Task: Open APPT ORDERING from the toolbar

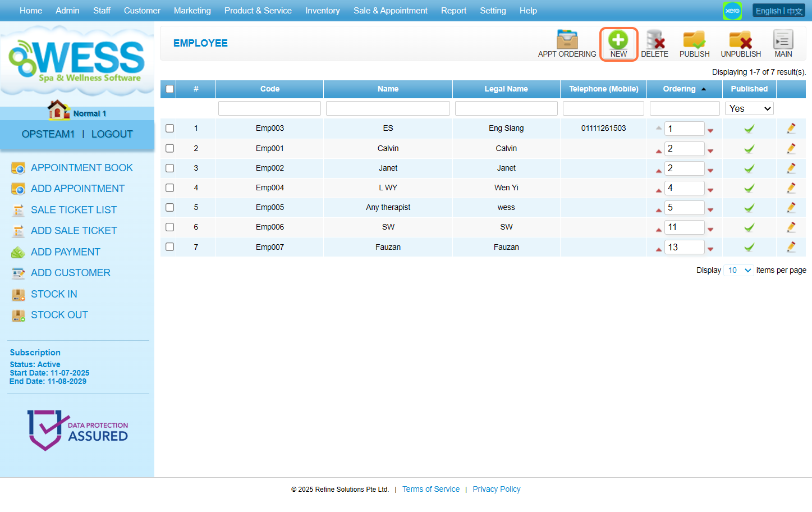Action: pos(567,40)
